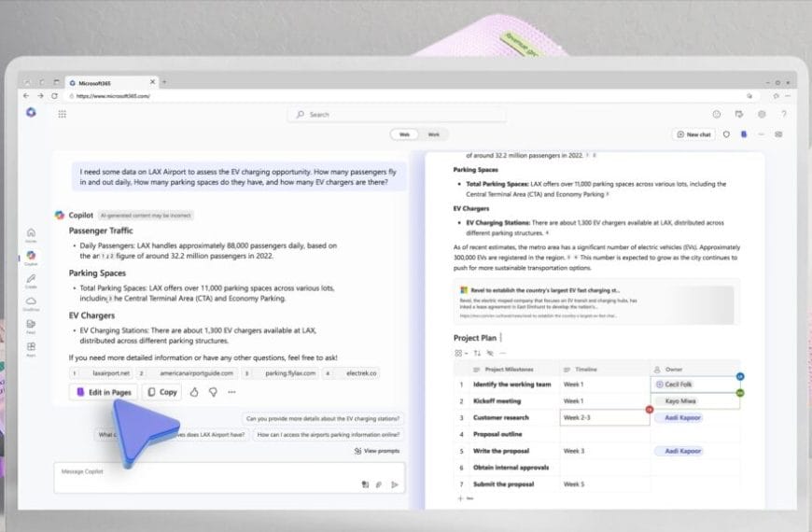The width and height of the screenshot is (812, 532).
Task: Click the flag icon in the top bar
Action: click(x=739, y=114)
